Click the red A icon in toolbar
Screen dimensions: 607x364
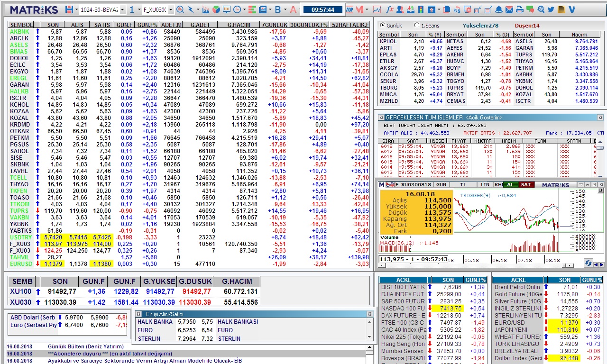[x=293, y=9]
